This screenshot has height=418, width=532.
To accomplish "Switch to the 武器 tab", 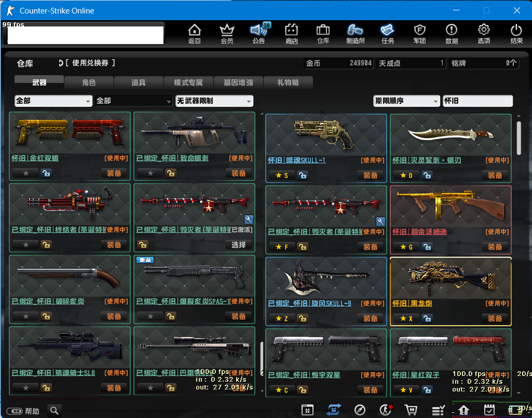I will [x=39, y=82].
